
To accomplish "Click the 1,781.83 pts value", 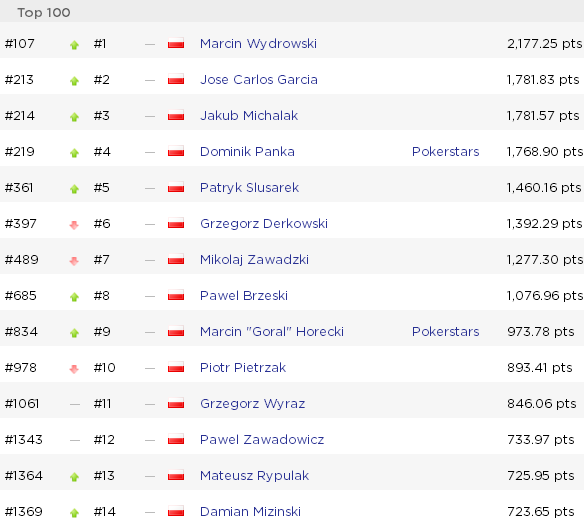I will click(543, 80).
